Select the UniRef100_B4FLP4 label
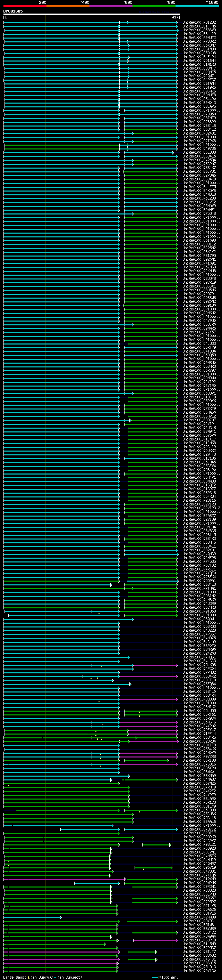The image size is (222, 980). tap(199, 57)
